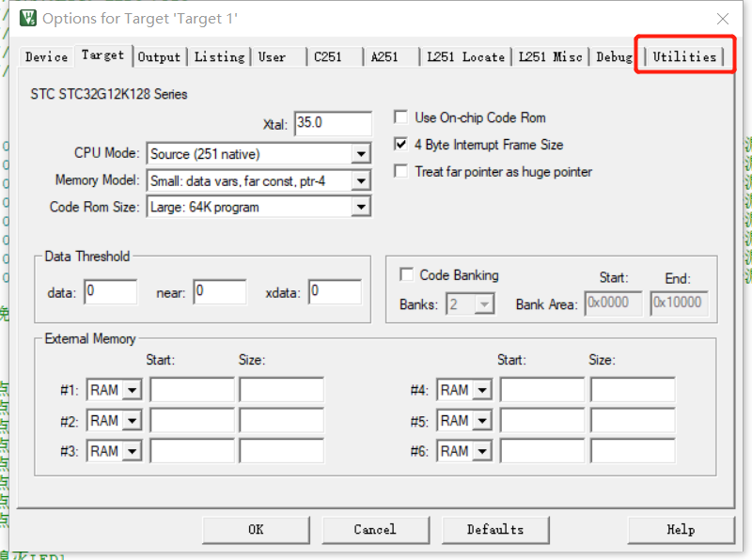The height and width of the screenshot is (560, 752).
Task: Expand the CPU Mode dropdown
Action: (361, 154)
